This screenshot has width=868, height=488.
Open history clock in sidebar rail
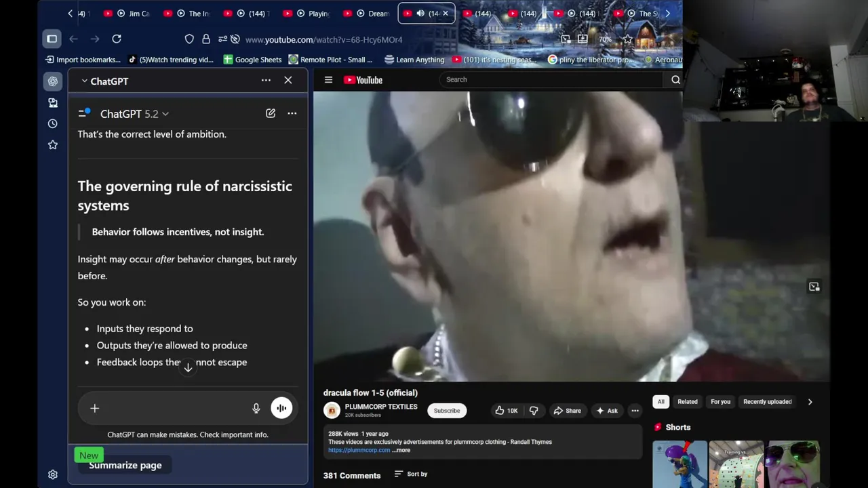point(53,123)
